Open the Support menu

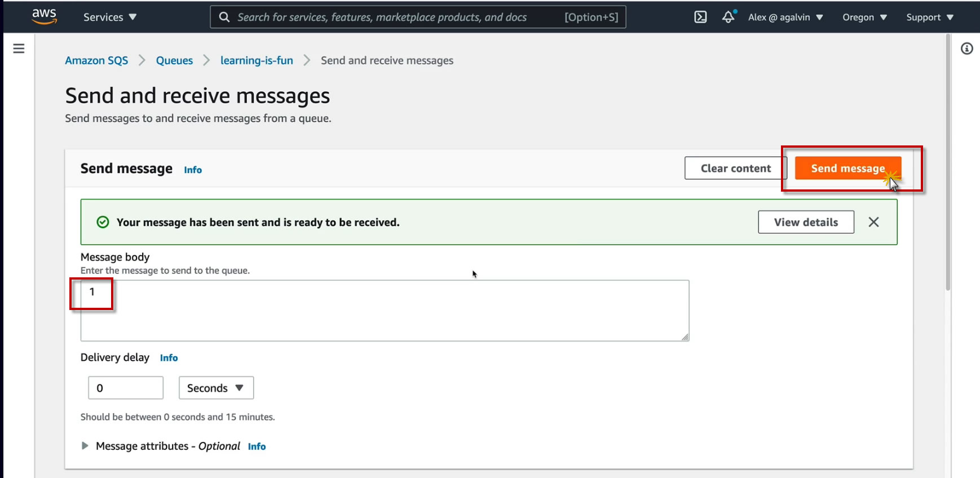[x=929, y=17]
